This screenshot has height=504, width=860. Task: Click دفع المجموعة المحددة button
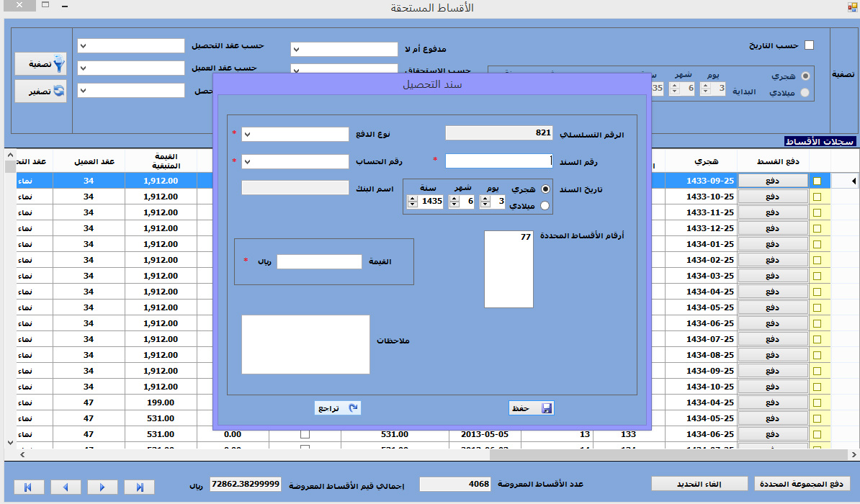click(802, 483)
